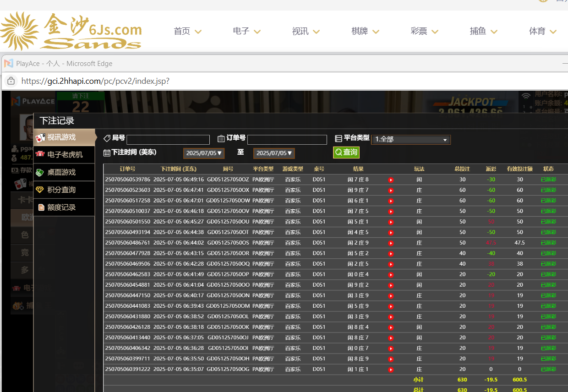Click the 金沙 Sands logo
The image size is (568, 392).
point(71,31)
